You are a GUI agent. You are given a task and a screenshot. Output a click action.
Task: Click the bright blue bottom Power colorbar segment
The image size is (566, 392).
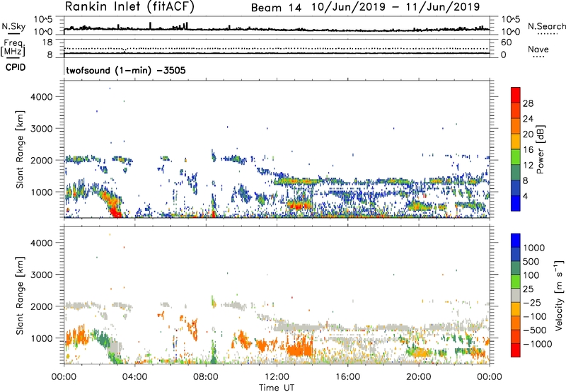click(516, 203)
